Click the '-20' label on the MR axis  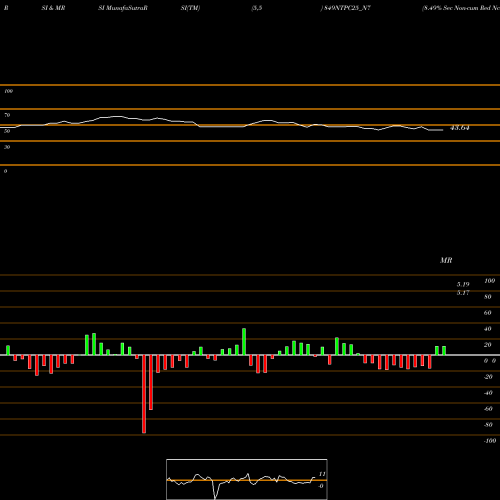click(x=488, y=377)
